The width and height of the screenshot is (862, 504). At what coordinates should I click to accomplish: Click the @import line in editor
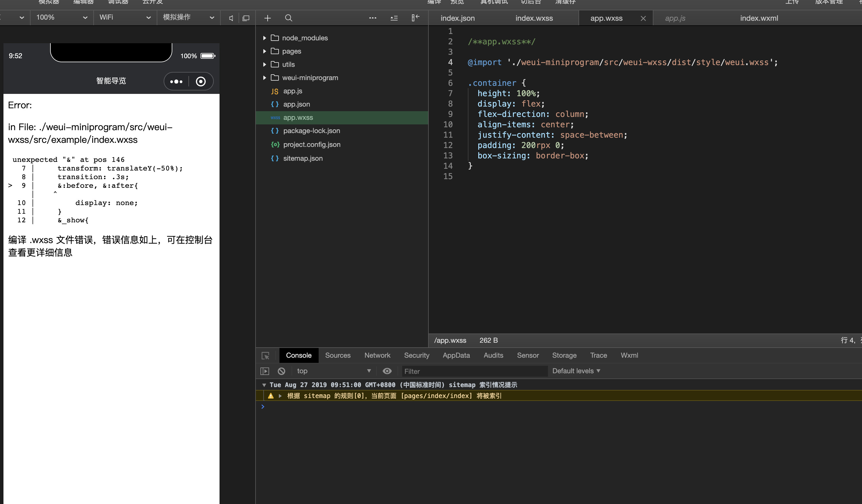[622, 62]
